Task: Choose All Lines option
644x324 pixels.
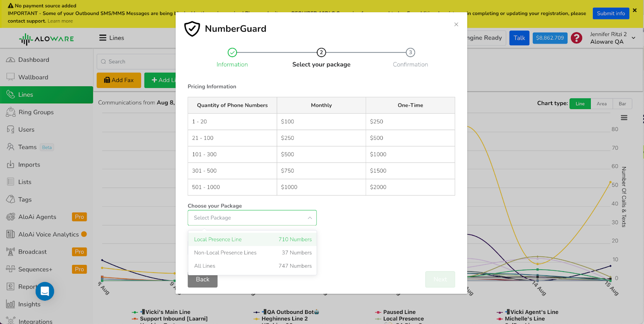Action: pos(253,266)
